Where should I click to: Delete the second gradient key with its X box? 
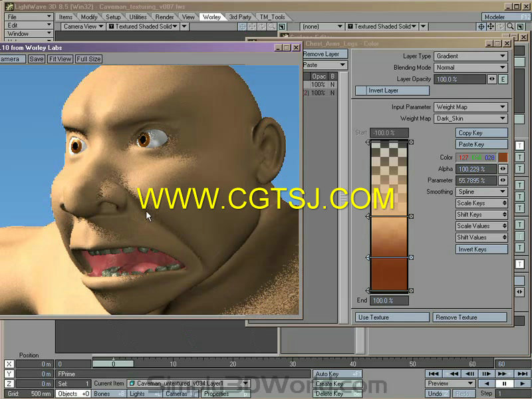(411, 216)
